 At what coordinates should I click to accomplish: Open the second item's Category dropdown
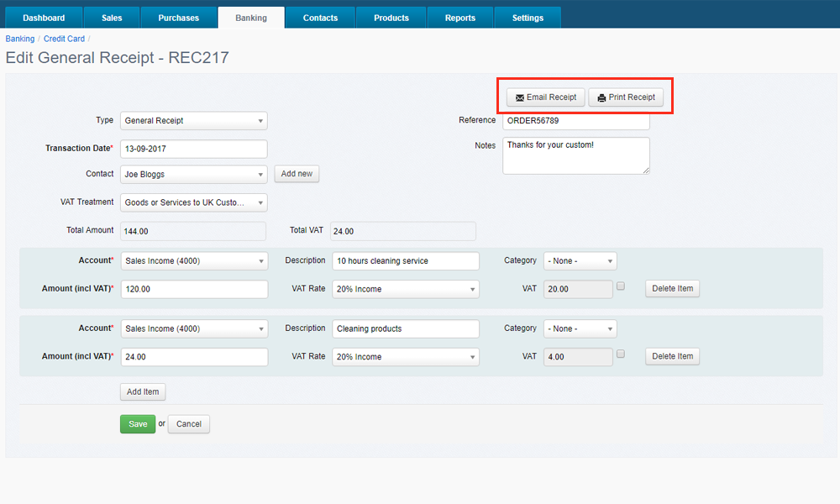pos(580,329)
